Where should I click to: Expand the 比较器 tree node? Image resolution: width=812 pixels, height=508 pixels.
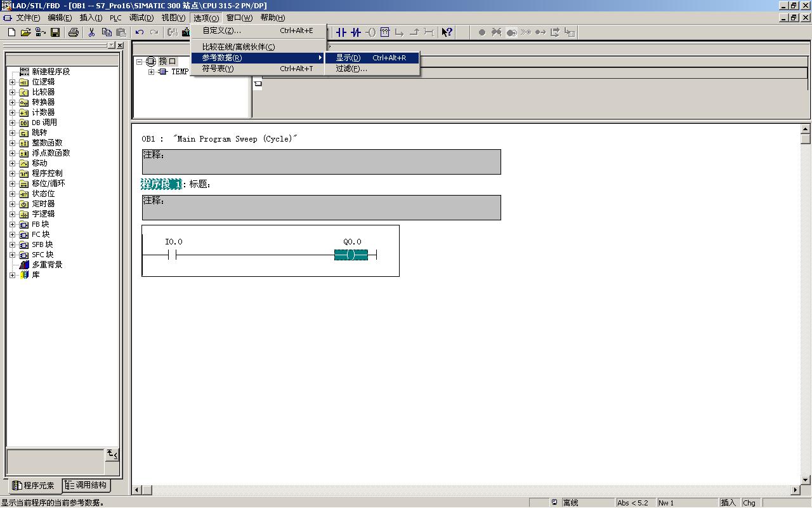12,92
